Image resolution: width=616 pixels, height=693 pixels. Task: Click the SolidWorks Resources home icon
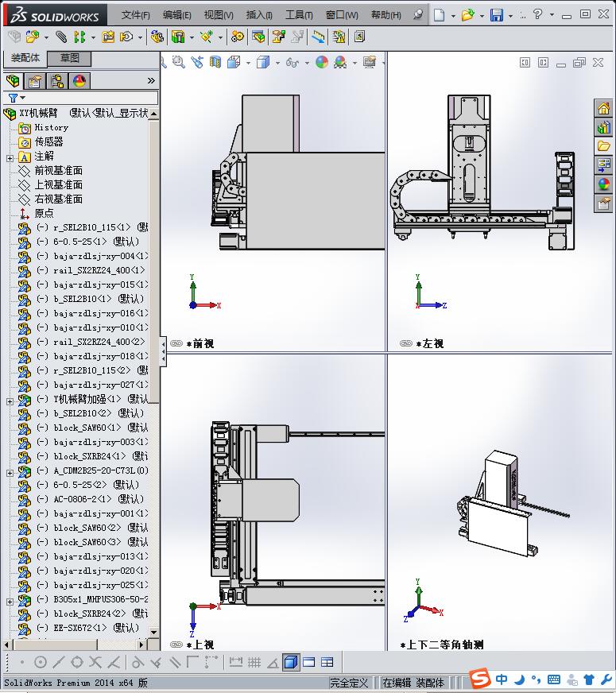(x=603, y=108)
